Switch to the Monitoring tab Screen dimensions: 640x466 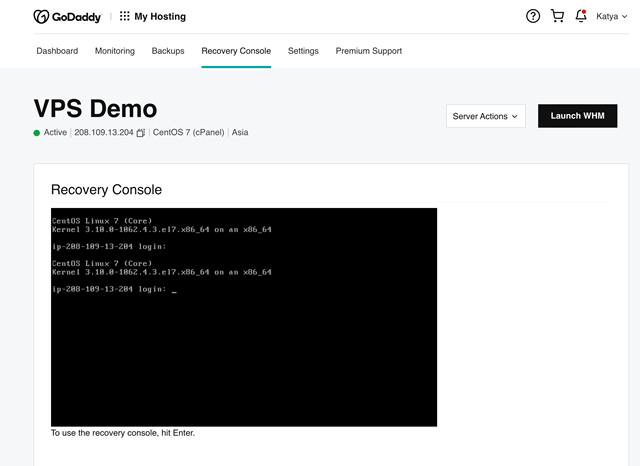pos(115,51)
